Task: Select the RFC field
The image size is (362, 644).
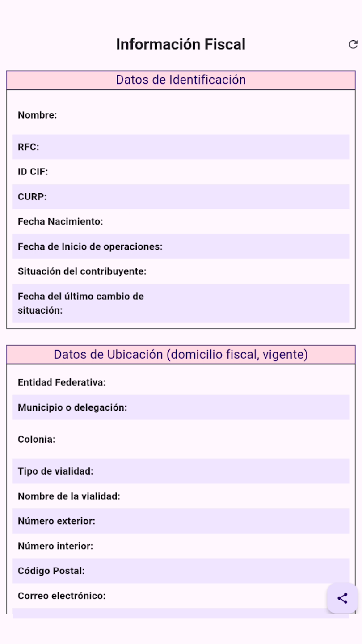Action: (181, 147)
